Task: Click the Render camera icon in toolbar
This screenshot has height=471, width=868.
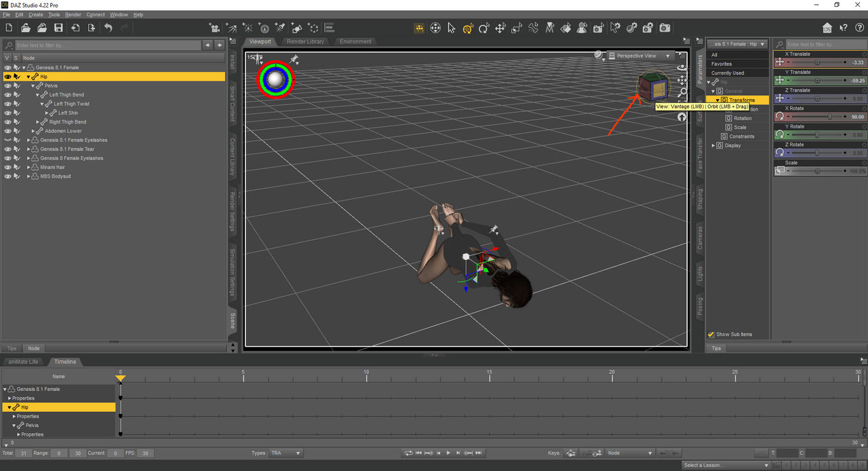Action: point(665,28)
